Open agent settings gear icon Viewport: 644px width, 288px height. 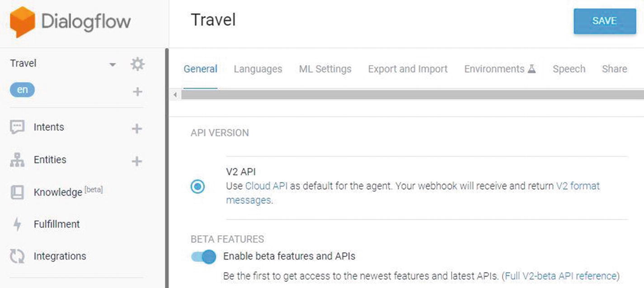137,64
